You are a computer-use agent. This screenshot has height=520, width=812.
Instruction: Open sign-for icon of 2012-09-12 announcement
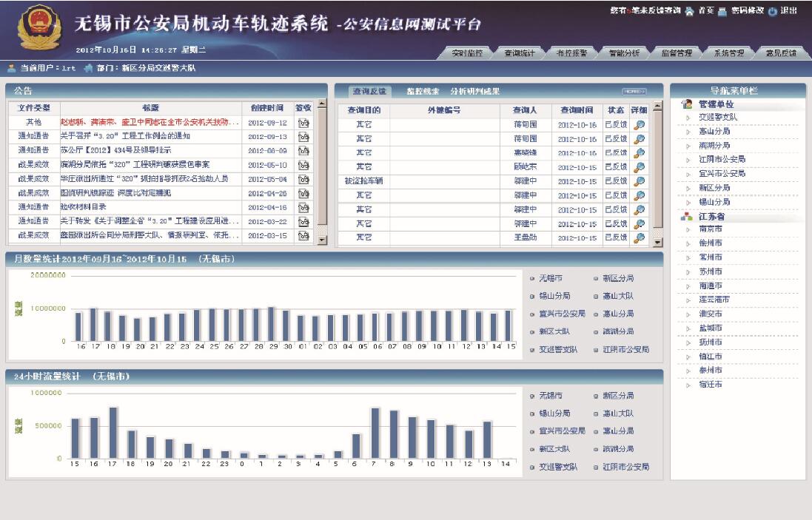[303, 123]
